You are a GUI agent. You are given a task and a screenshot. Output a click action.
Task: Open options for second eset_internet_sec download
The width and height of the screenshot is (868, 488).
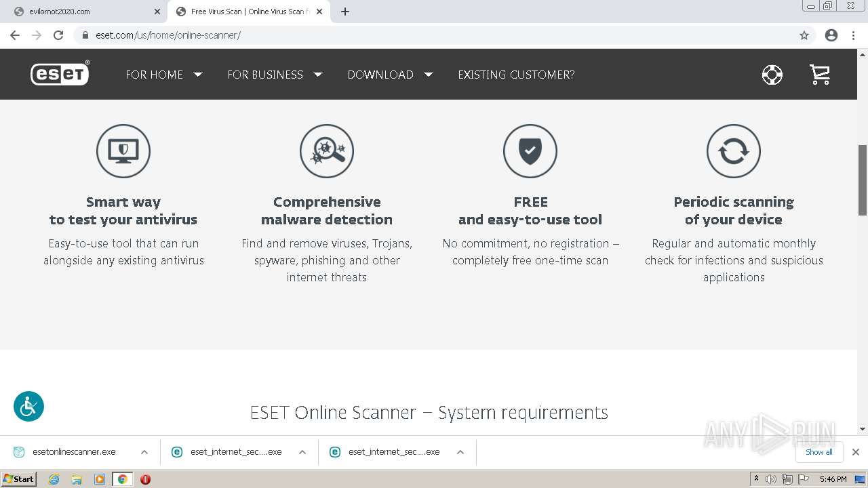coord(460,452)
